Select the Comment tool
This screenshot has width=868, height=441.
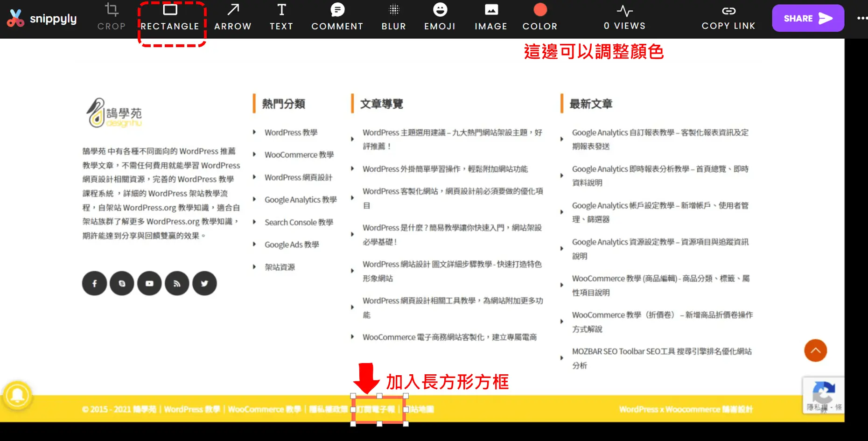(x=337, y=18)
